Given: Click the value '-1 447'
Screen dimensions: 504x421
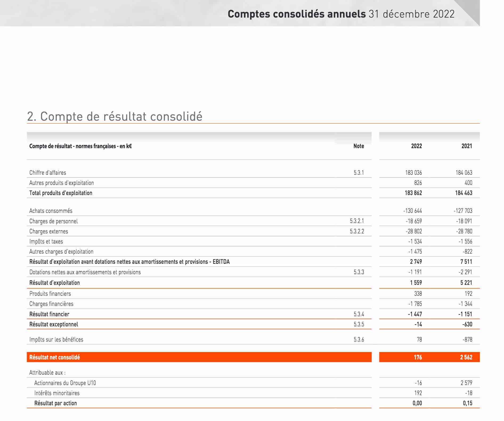Looking at the screenshot, I should coord(415,314).
